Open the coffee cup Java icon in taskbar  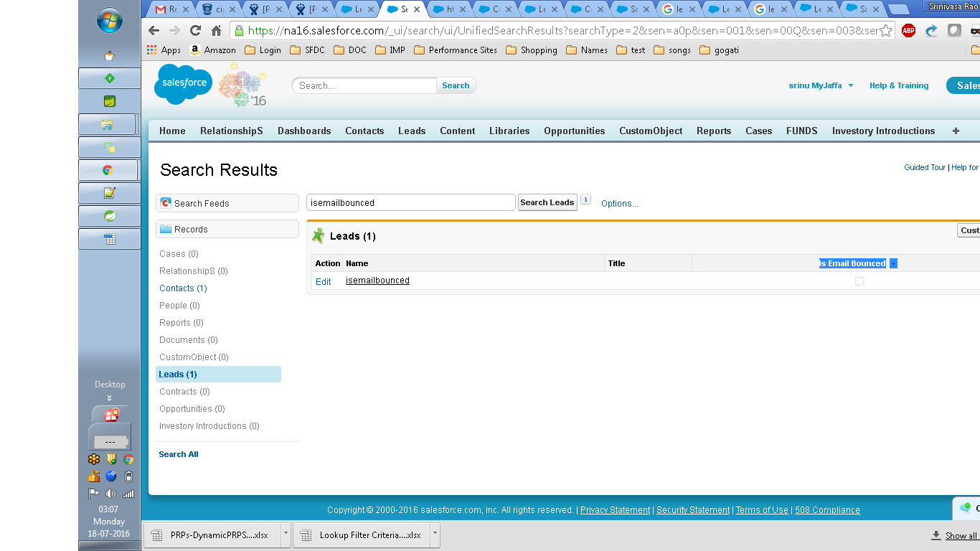109,55
